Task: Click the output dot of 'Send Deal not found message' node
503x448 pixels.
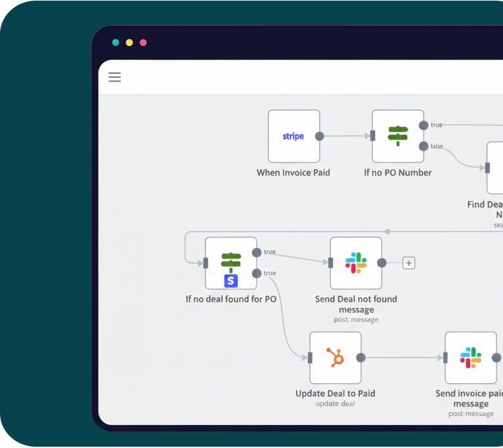Action: pyautogui.click(x=382, y=263)
